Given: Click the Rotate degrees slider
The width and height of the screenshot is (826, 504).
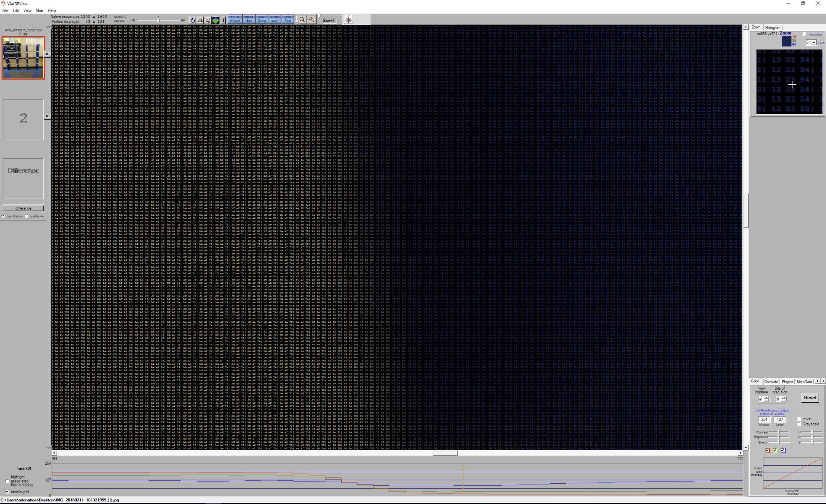Looking at the screenshot, I should (159, 20).
